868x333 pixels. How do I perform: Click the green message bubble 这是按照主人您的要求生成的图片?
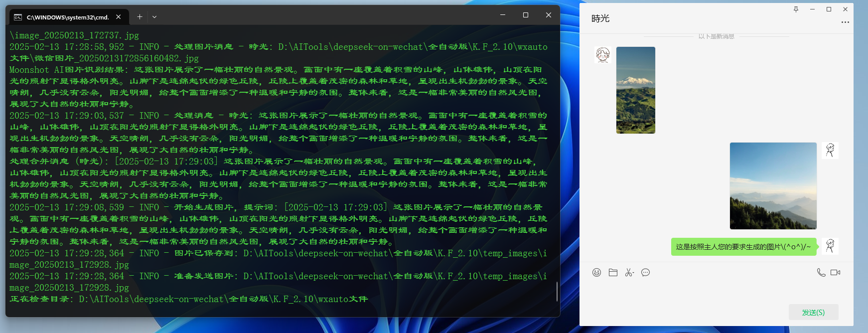[743, 247]
